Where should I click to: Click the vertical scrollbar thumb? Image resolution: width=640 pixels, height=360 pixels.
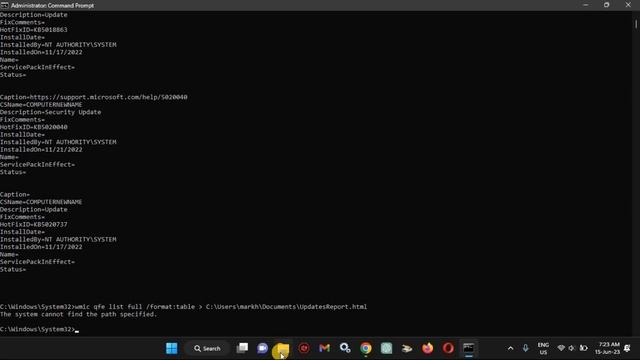click(x=636, y=24)
